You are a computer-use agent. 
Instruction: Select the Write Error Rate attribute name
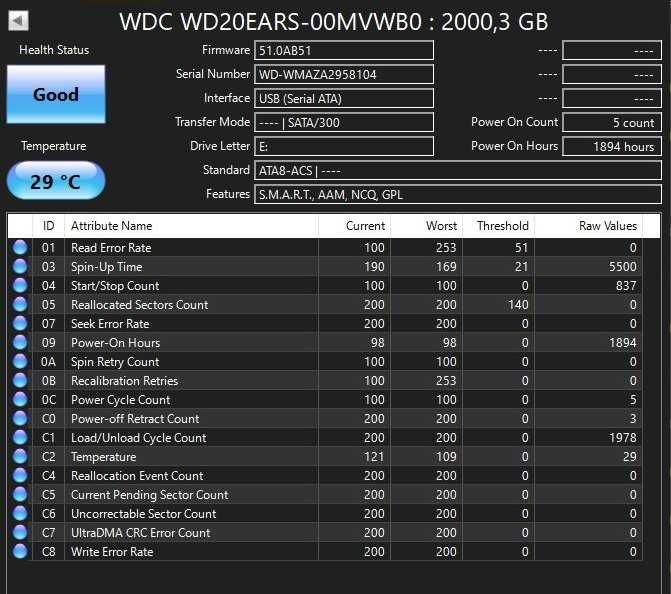(x=112, y=552)
